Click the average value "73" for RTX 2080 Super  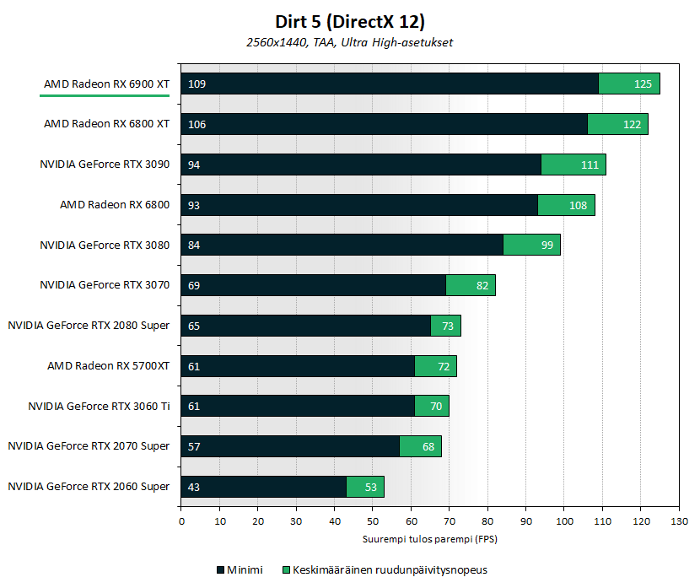click(448, 326)
